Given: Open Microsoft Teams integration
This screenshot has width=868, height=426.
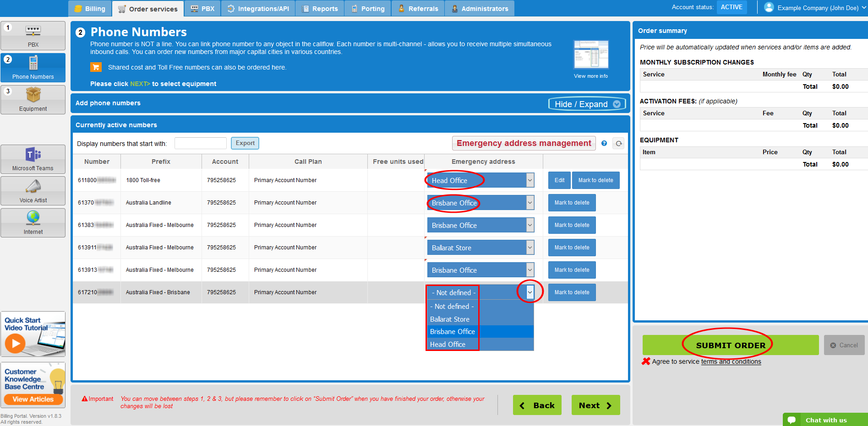Looking at the screenshot, I should pos(33,156).
